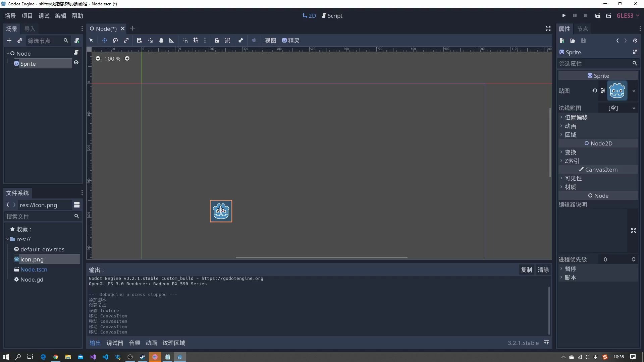
Task: Open the 法线贴图 normal map dropdown
Action: click(x=634, y=108)
